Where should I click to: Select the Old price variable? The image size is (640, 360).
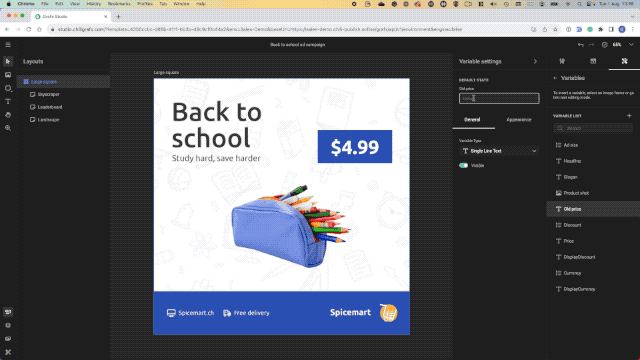tap(593, 209)
